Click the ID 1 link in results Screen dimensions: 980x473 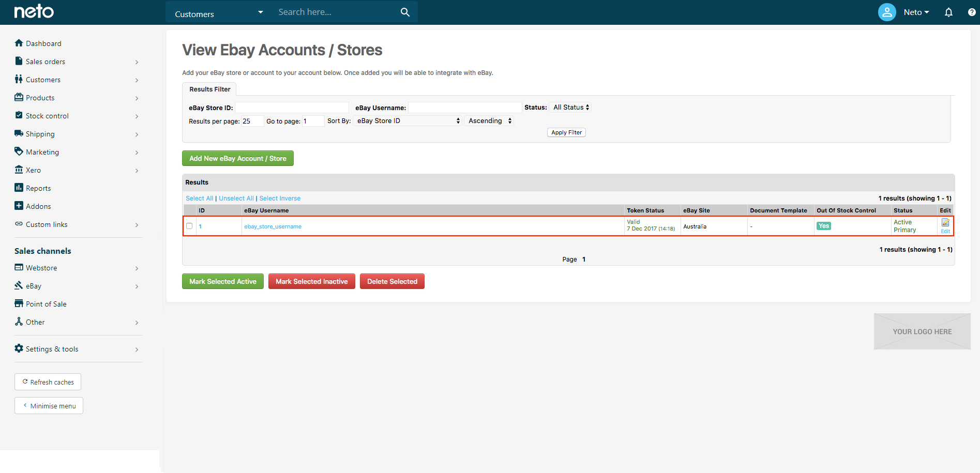click(200, 226)
